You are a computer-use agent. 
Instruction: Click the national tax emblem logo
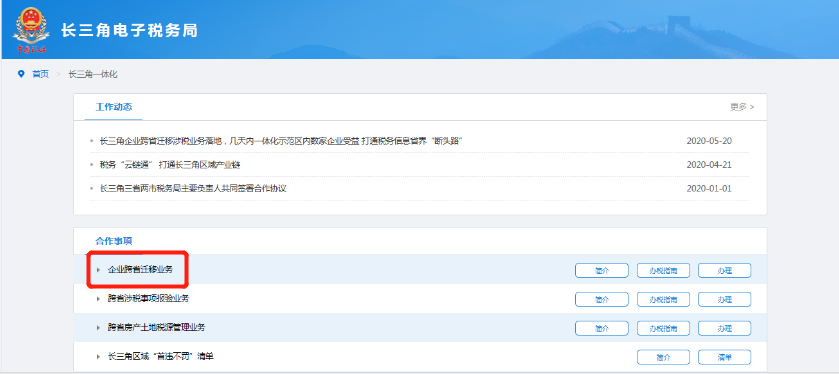tap(31, 31)
